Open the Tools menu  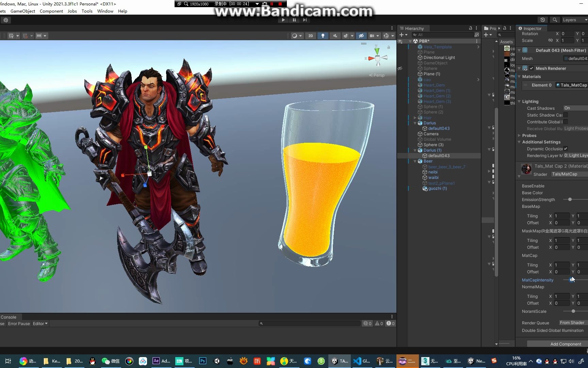tap(87, 11)
